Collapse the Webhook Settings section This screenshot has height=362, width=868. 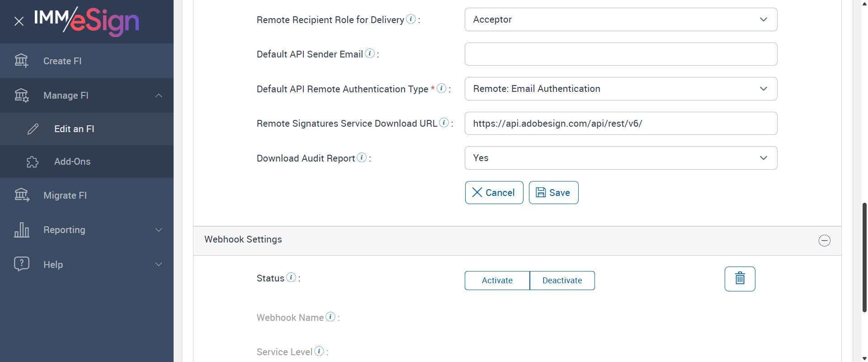[824, 240]
